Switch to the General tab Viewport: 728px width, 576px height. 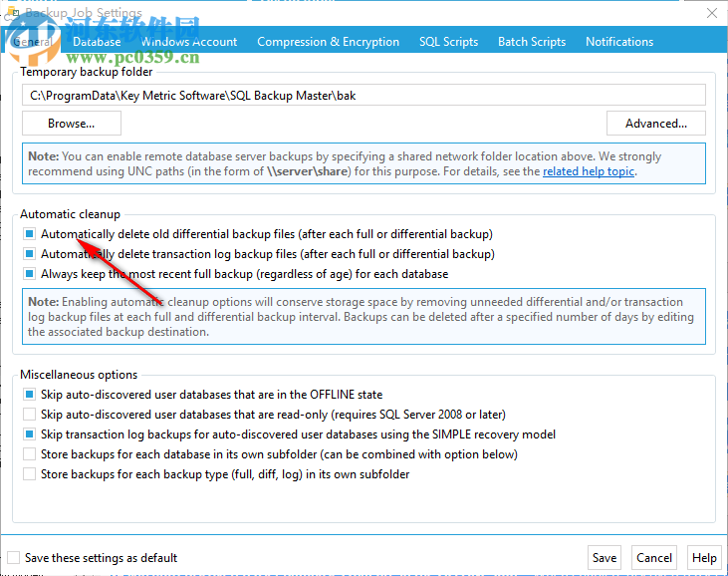point(32,42)
